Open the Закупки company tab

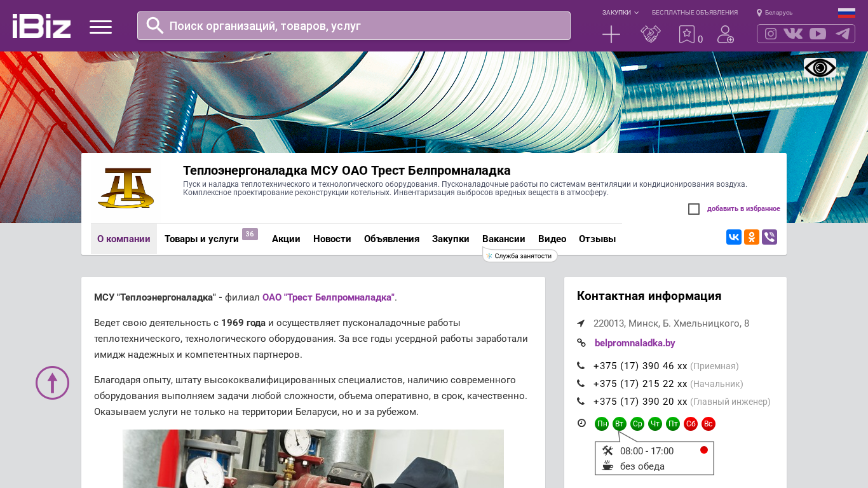[x=451, y=239]
